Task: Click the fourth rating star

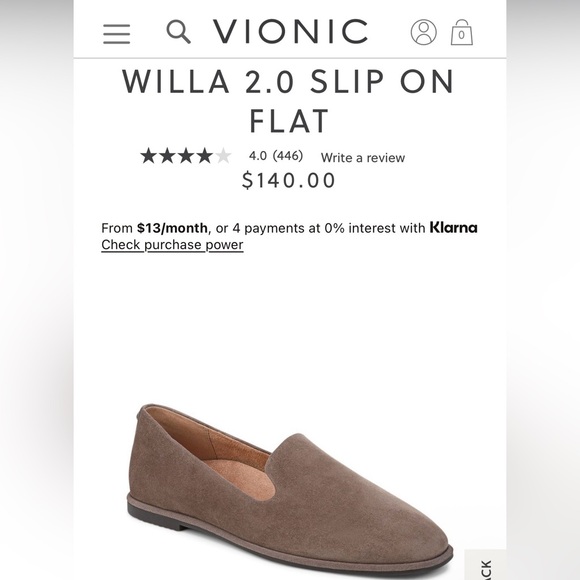Action: 205,156
